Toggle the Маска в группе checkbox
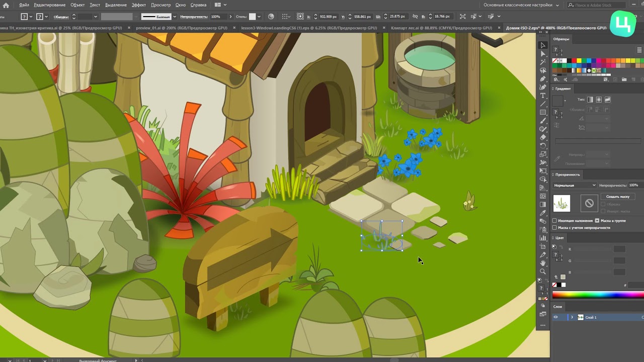The height and width of the screenshot is (362, 644). pyautogui.click(x=597, y=221)
